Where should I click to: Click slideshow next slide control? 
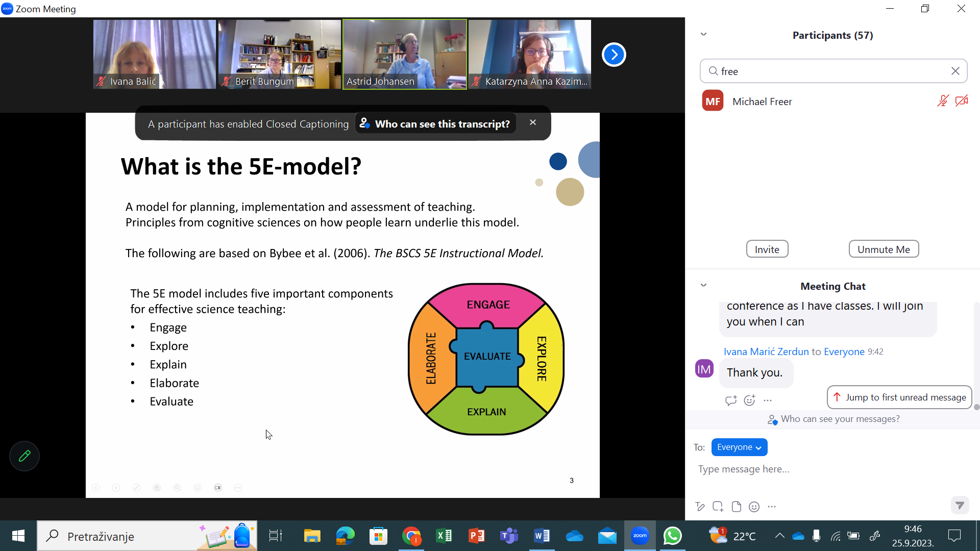click(116, 488)
